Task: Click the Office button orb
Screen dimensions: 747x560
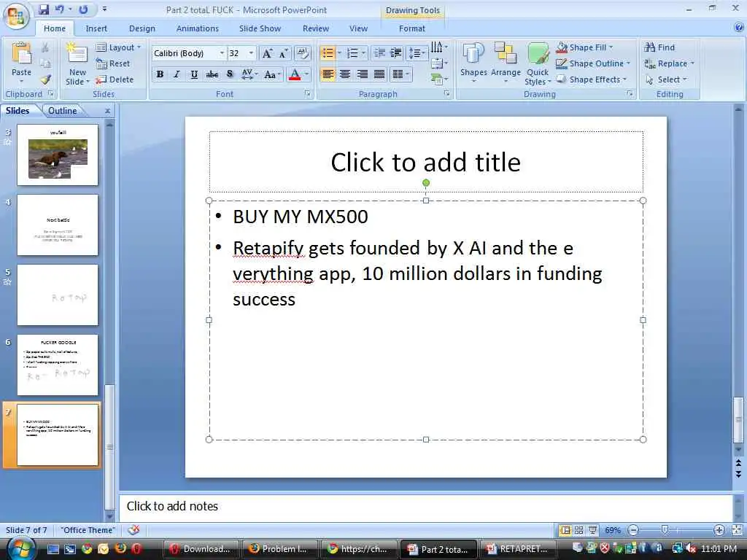Action: (16, 16)
